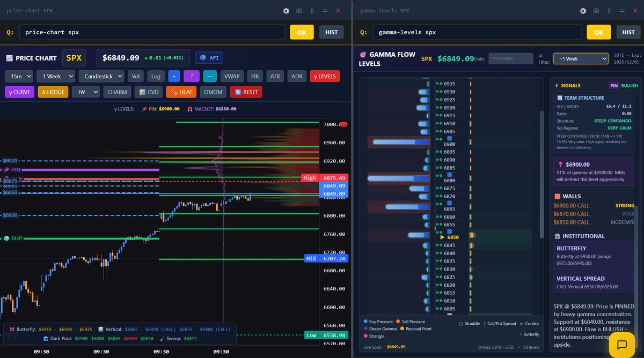Take snapshot with camera icon in price-chart window
The width and height of the screenshot is (644, 358).
click(299, 11)
